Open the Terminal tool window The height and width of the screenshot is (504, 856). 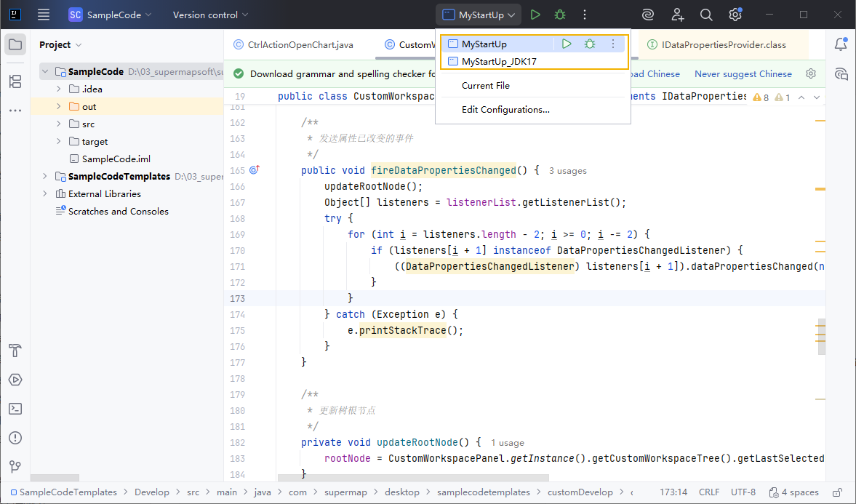pos(15,409)
